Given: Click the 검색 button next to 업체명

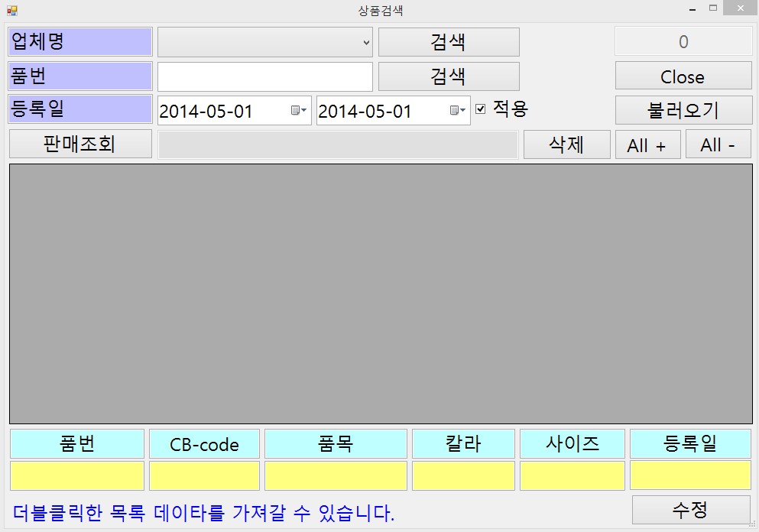Looking at the screenshot, I should pos(449,42).
